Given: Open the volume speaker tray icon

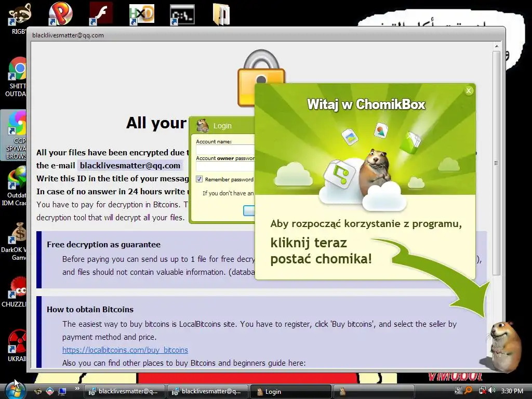Looking at the screenshot, I should tap(492, 391).
